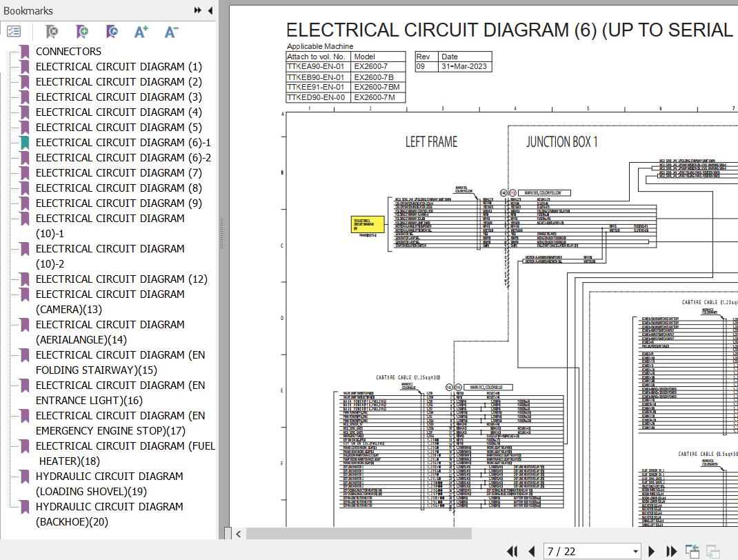Go to the first page
The image size is (738, 560).
coord(512,551)
